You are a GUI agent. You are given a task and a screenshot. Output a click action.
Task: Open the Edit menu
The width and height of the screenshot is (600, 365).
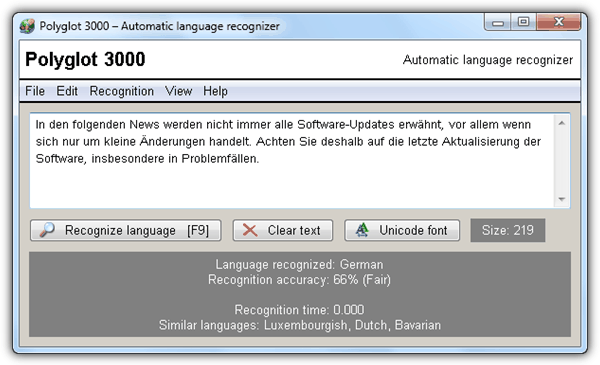coord(67,91)
